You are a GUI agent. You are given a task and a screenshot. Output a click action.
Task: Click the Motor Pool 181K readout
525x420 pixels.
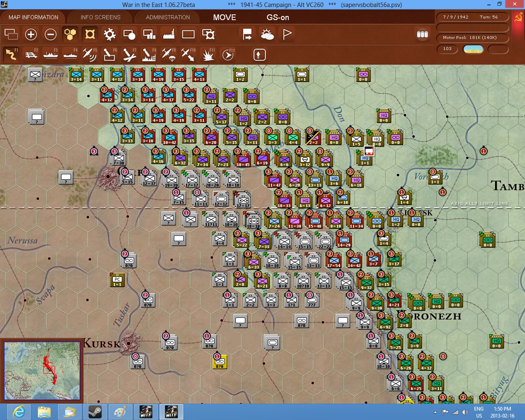(x=473, y=38)
